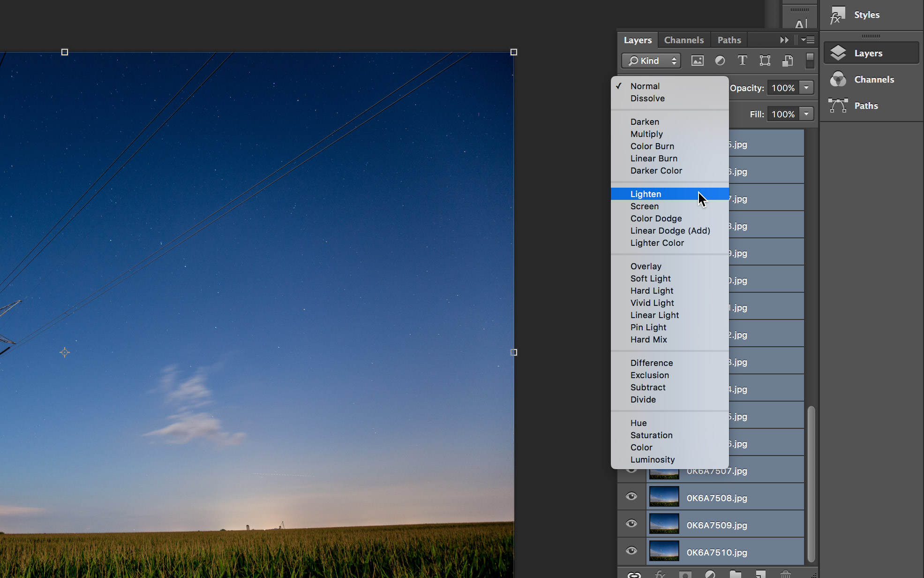This screenshot has width=924, height=578.
Task: Switch to the Channels tab
Action: tap(684, 40)
